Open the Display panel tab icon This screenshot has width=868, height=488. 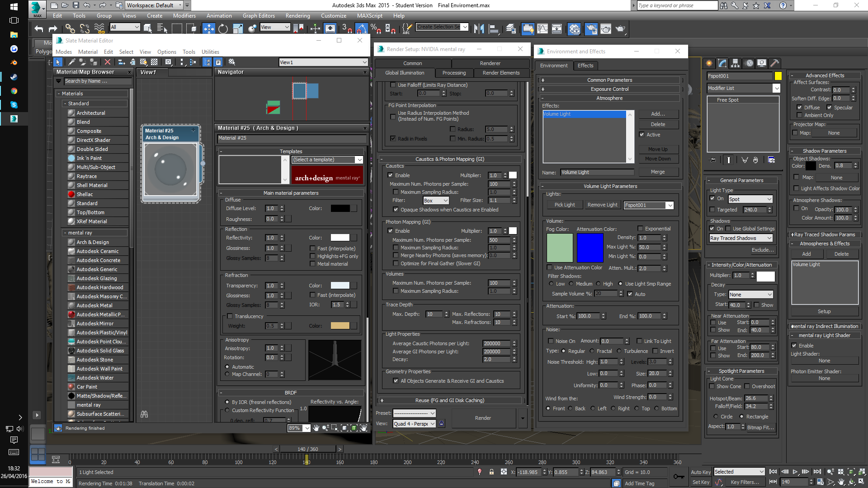(x=762, y=63)
